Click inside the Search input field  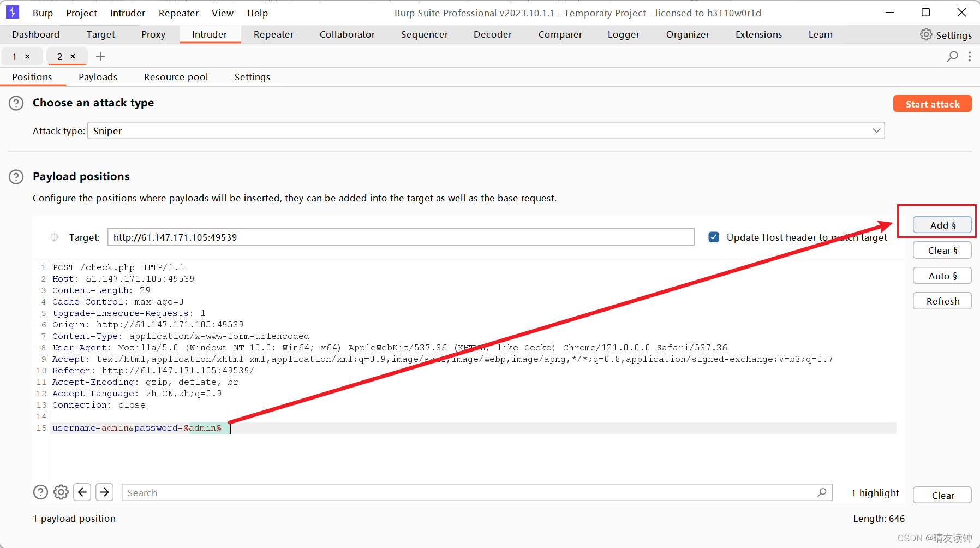(x=382, y=492)
